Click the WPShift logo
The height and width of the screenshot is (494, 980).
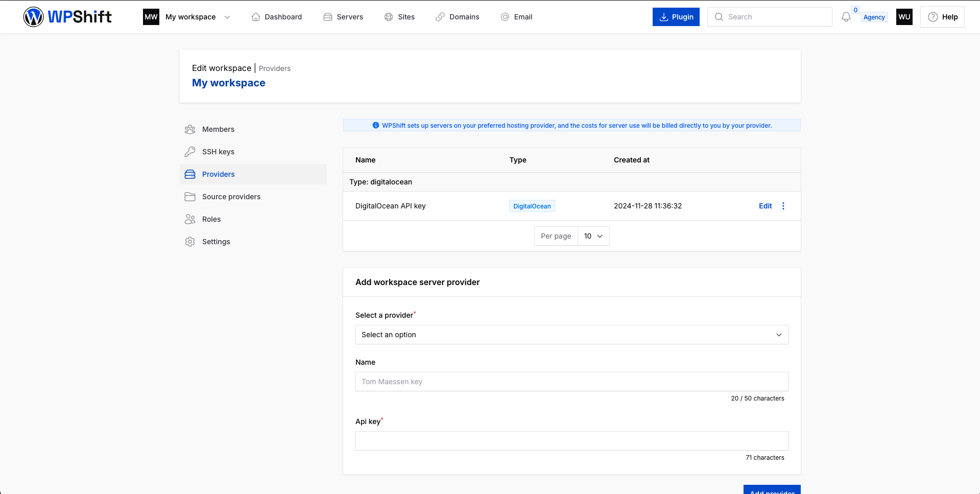click(x=67, y=17)
